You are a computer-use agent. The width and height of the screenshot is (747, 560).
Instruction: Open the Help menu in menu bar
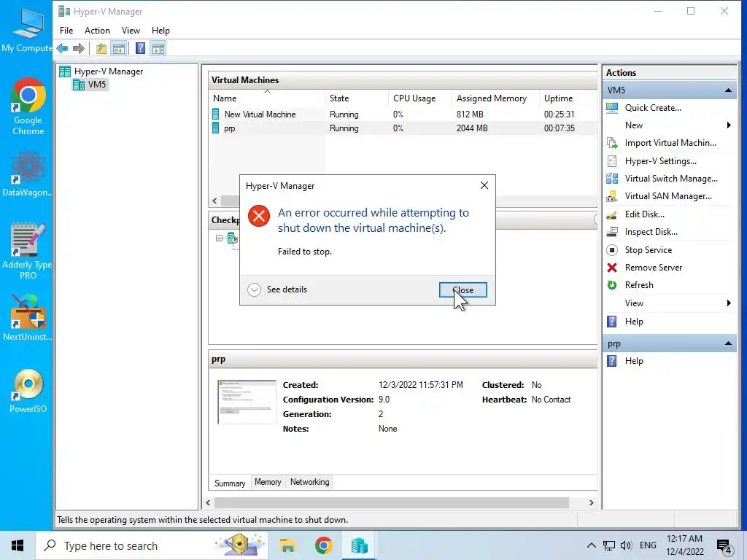click(160, 31)
